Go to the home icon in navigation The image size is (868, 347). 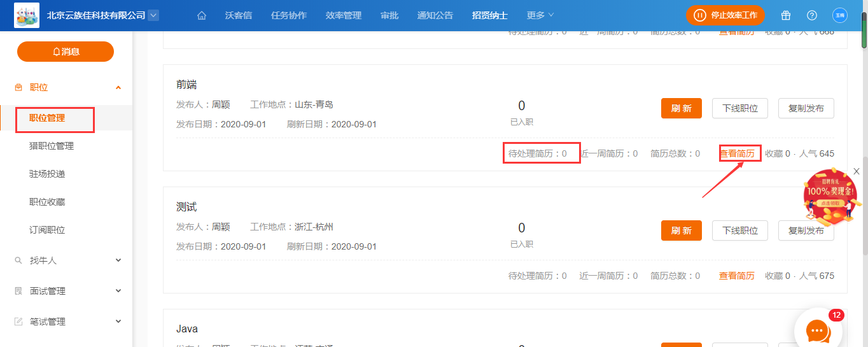pyautogui.click(x=202, y=15)
